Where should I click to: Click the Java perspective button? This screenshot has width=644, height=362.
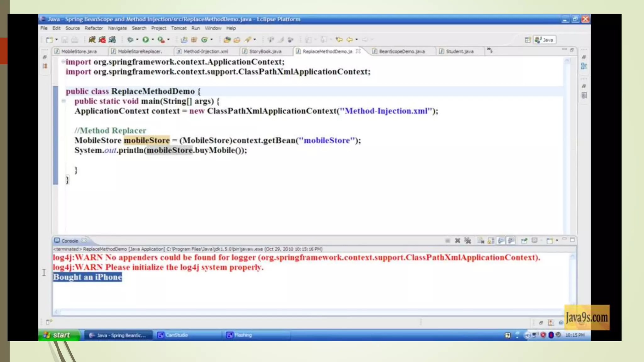tap(545, 40)
